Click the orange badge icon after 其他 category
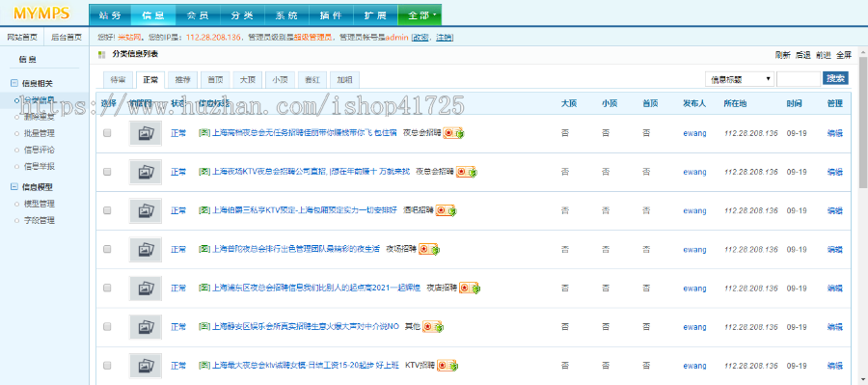 click(433, 327)
